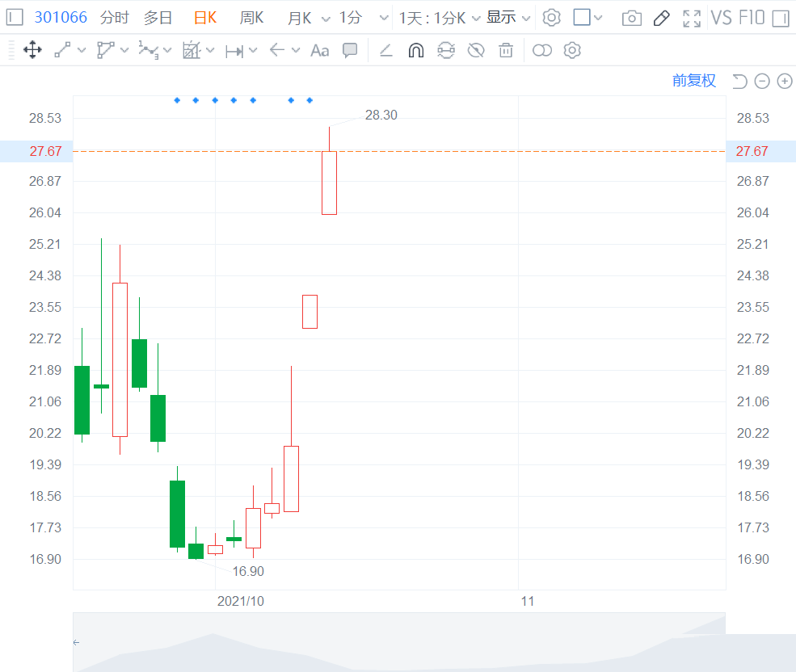The image size is (796, 672).
Task: Select the move/crosshair drawing tool
Action: [x=32, y=51]
